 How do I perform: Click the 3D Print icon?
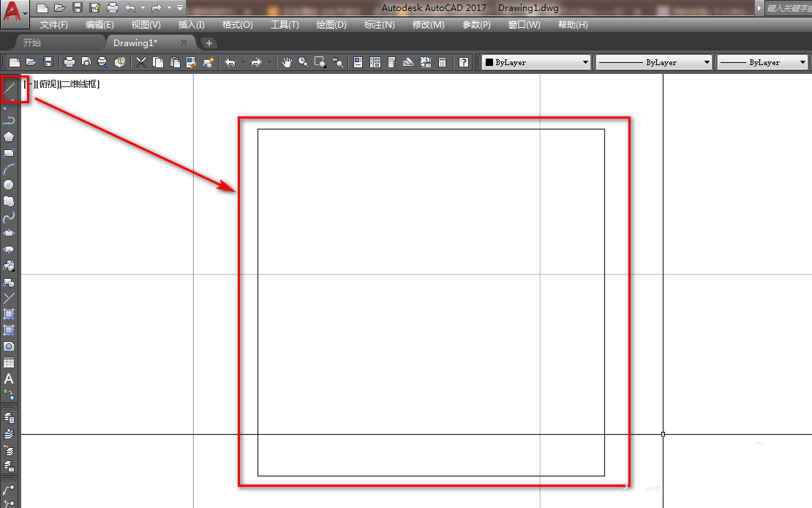[x=120, y=62]
